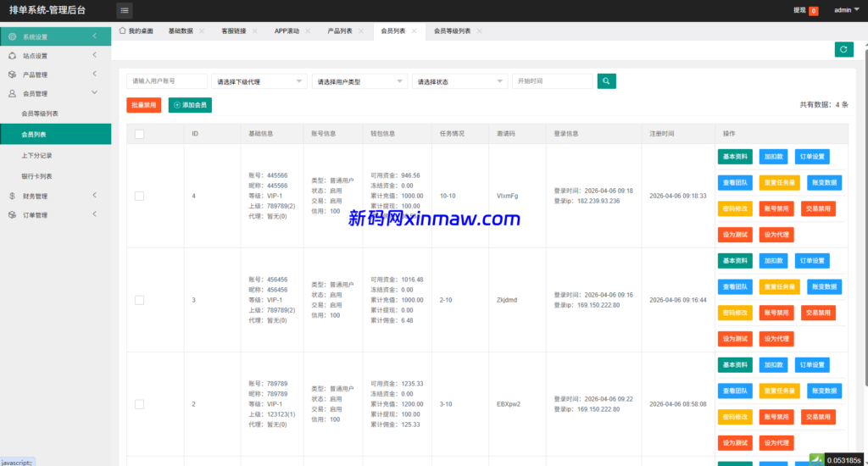Open 会员等级列表 in the sidebar
This screenshot has height=466, width=868.
tap(55, 114)
